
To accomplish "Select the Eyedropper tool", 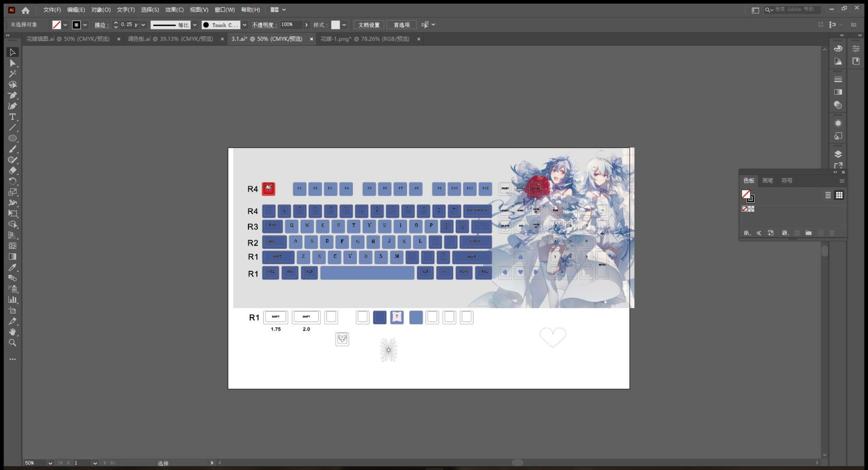I will [13, 267].
